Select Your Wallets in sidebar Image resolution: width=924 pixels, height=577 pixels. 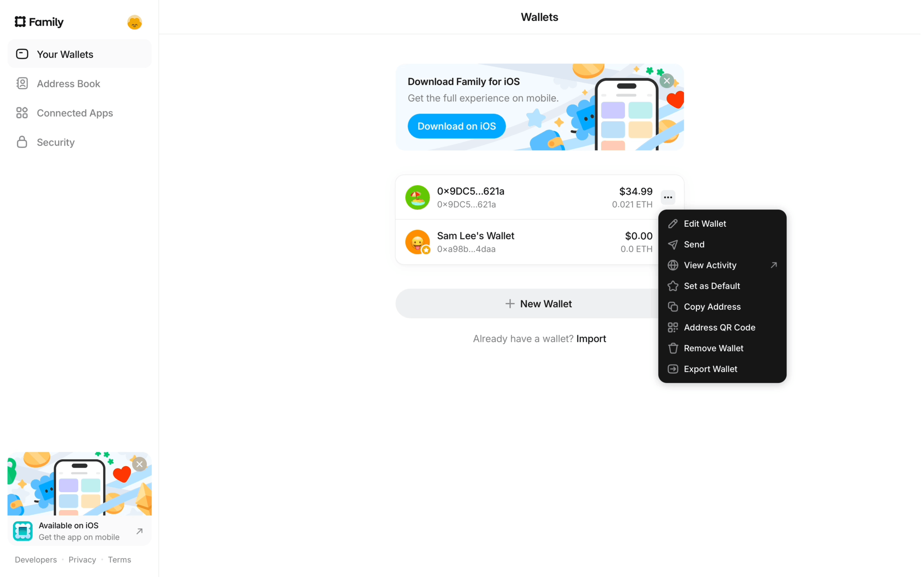pos(65,54)
